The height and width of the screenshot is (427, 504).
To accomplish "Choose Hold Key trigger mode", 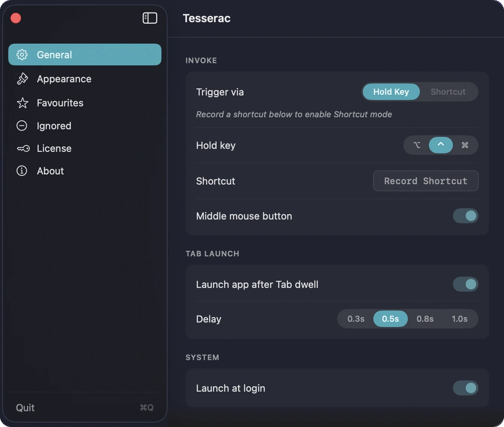I will 391,92.
